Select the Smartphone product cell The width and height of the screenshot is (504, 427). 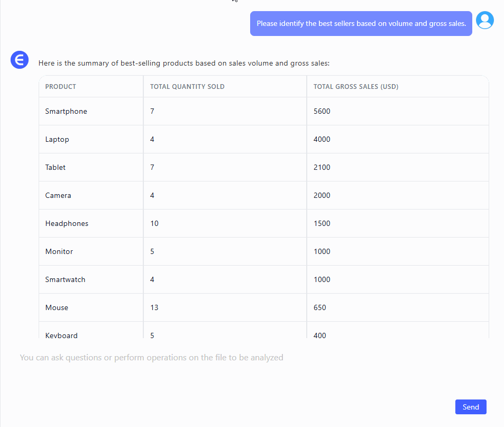(x=66, y=112)
